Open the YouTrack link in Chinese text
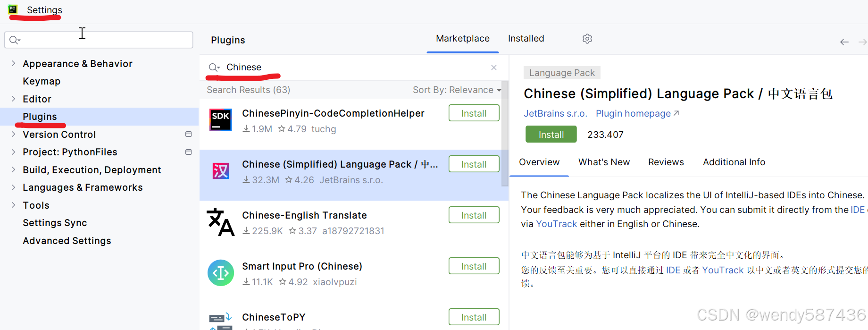Viewport: 868px width, 330px height. pyautogui.click(x=723, y=270)
